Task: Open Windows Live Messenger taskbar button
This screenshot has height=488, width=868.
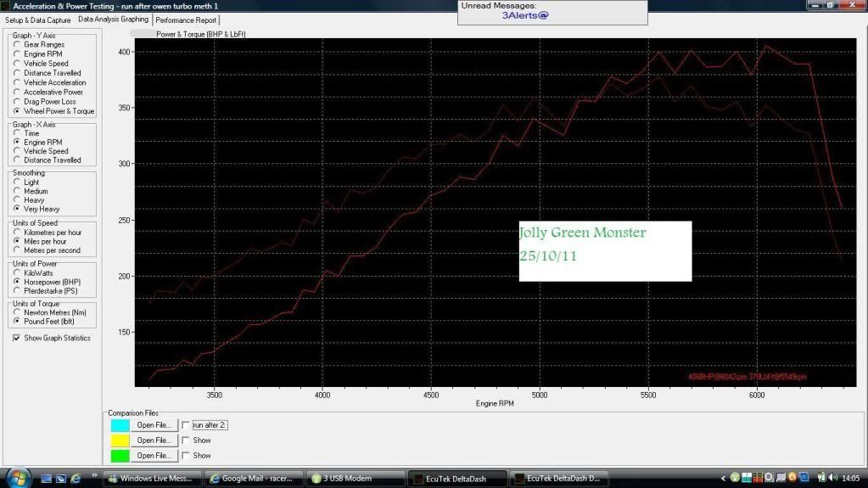Action: pos(153,479)
